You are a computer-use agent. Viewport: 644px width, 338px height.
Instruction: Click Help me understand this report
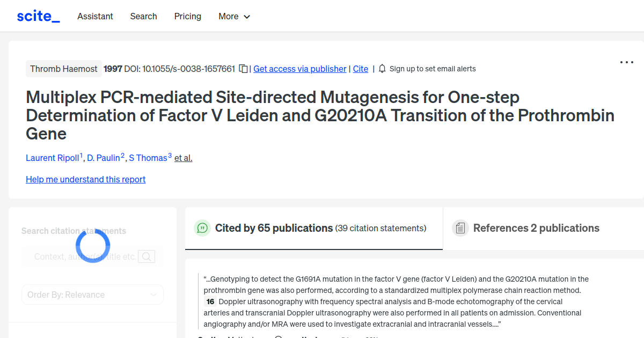(x=85, y=179)
